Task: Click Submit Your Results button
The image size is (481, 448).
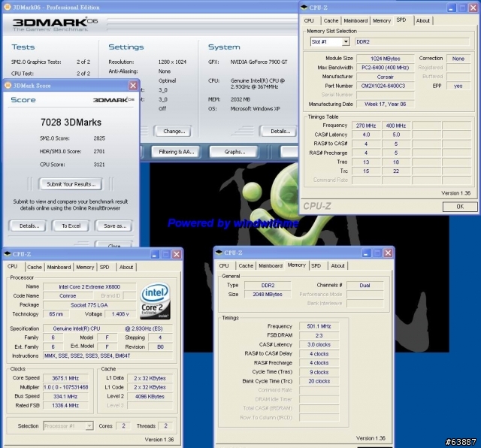Action: [x=71, y=184]
